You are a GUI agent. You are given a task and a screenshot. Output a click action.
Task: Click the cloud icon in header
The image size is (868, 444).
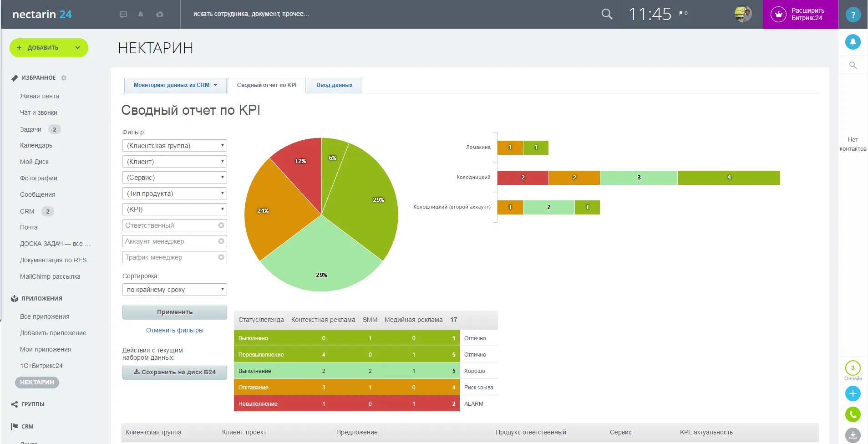160,15
